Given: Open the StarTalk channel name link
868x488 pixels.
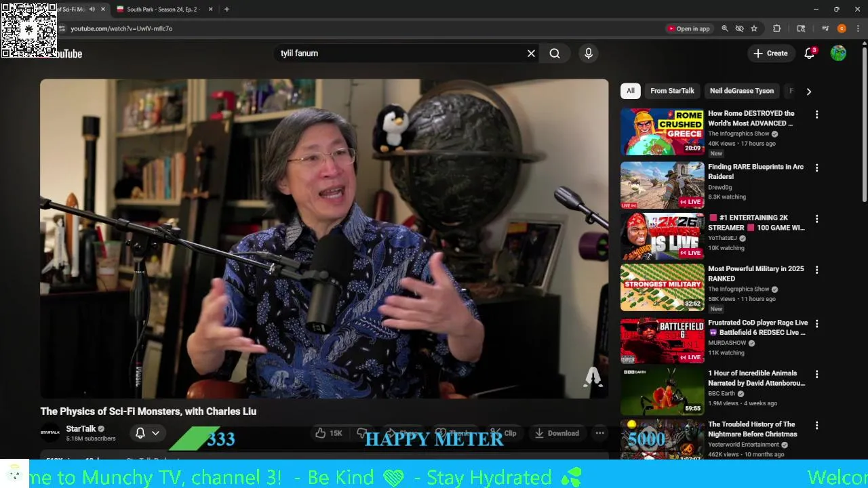Looking at the screenshot, I should pyautogui.click(x=81, y=429).
